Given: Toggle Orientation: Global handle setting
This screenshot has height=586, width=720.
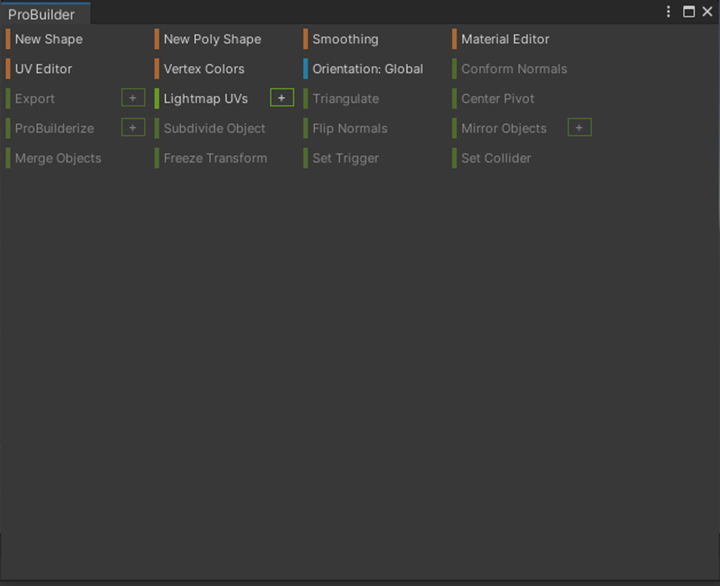Looking at the screenshot, I should click(367, 69).
